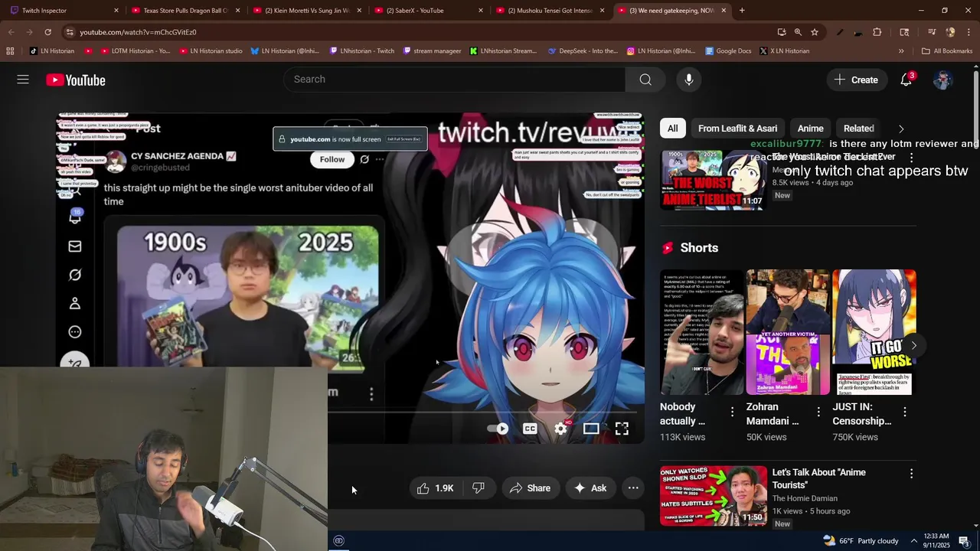Open weather widget showing 66°F Partly cloudy

(861, 541)
